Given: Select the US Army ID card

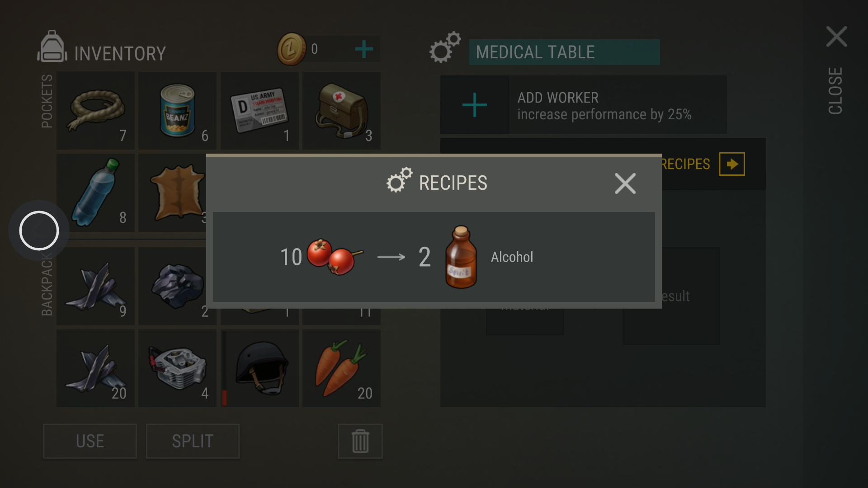Looking at the screenshot, I should point(259,111).
